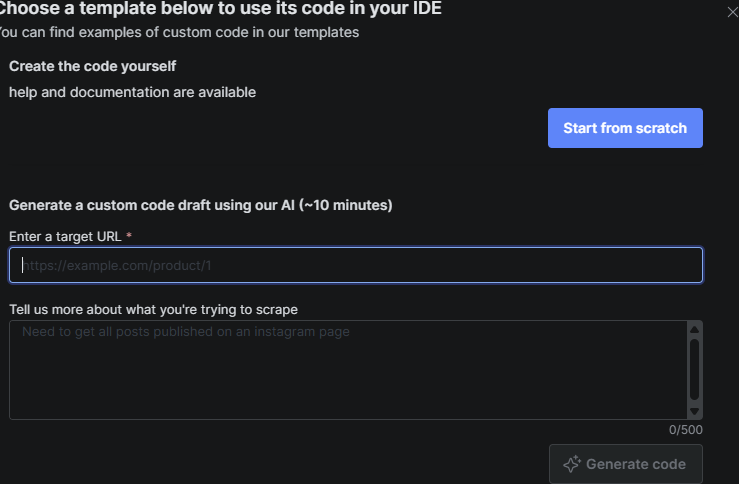
Task: Click the Start from scratch button
Action: (x=625, y=128)
